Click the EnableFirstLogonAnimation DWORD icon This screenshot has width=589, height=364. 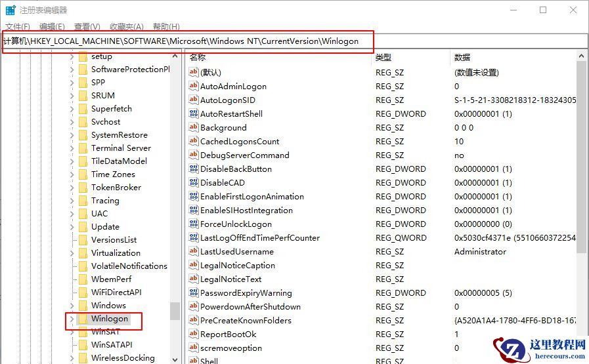[x=194, y=196]
